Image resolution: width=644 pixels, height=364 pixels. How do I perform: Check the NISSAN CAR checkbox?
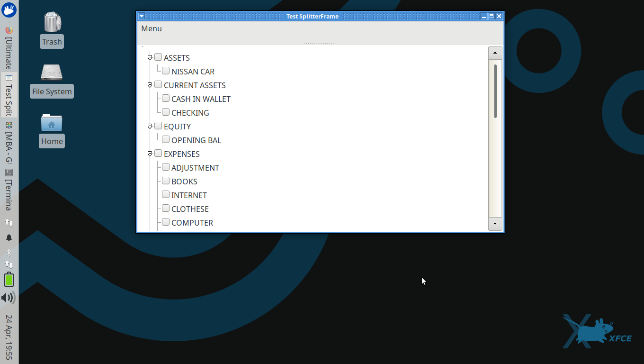click(166, 71)
